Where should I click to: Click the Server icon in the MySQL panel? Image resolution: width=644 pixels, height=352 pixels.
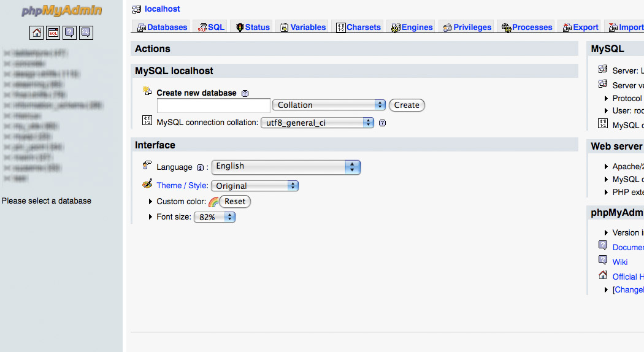(603, 69)
